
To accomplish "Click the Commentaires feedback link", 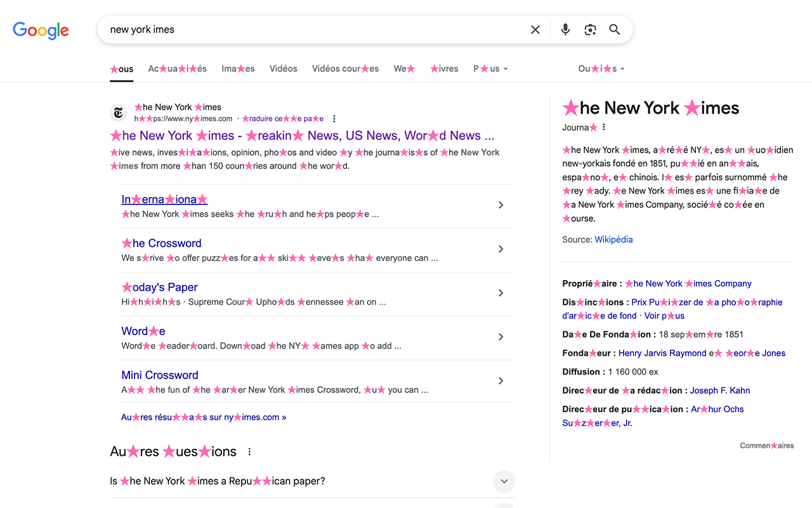I will (767, 446).
